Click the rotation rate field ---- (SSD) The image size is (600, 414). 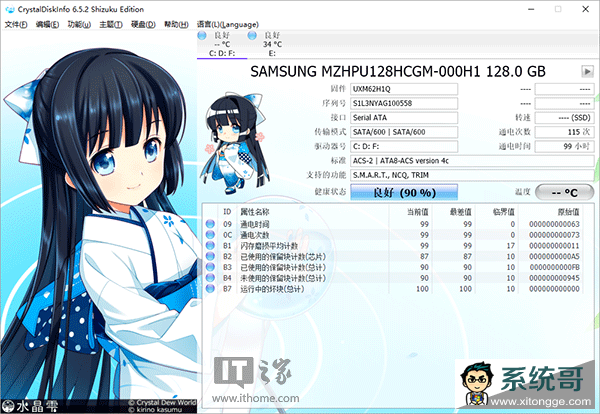click(564, 117)
